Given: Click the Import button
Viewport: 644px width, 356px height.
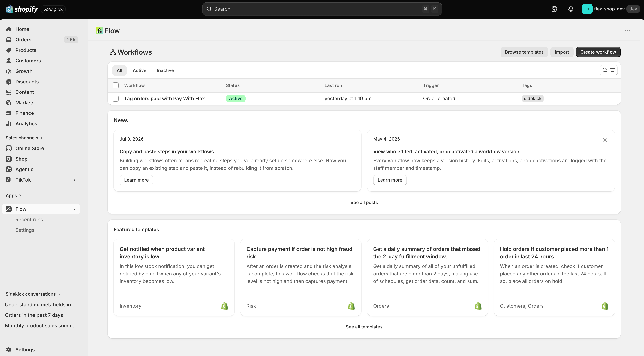Looking at the screenshot, I should click(x=562, y=52).
